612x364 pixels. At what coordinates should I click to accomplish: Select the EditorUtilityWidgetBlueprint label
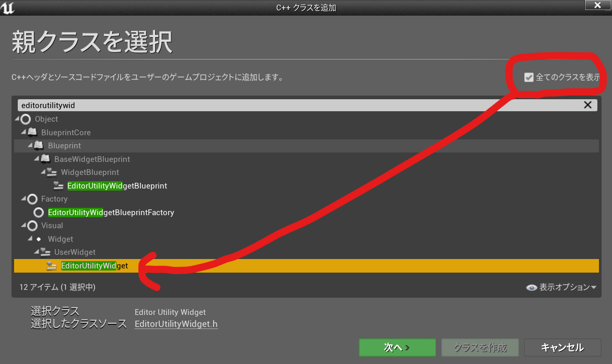117,186
